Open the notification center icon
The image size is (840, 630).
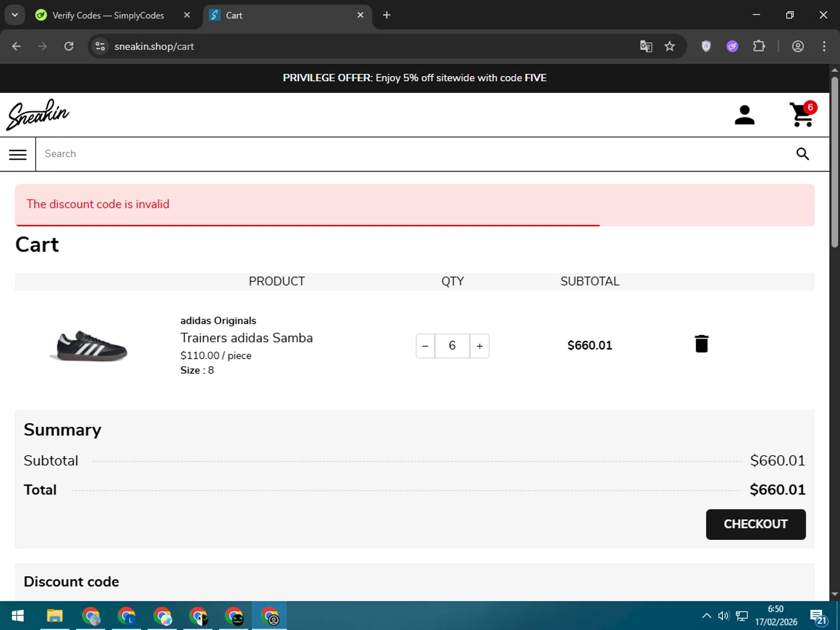click(818, 617)
